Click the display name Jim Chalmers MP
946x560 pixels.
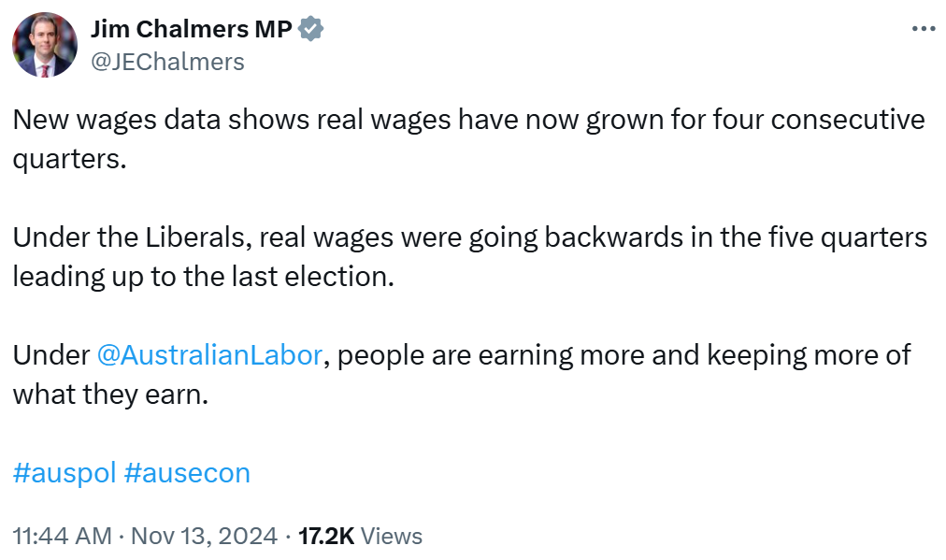pyautogui.click(x=191, y=30)
